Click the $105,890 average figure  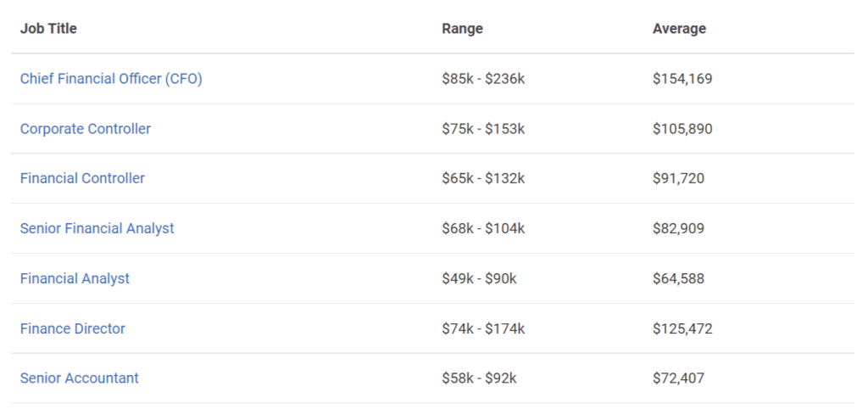[x=682, y=128]
